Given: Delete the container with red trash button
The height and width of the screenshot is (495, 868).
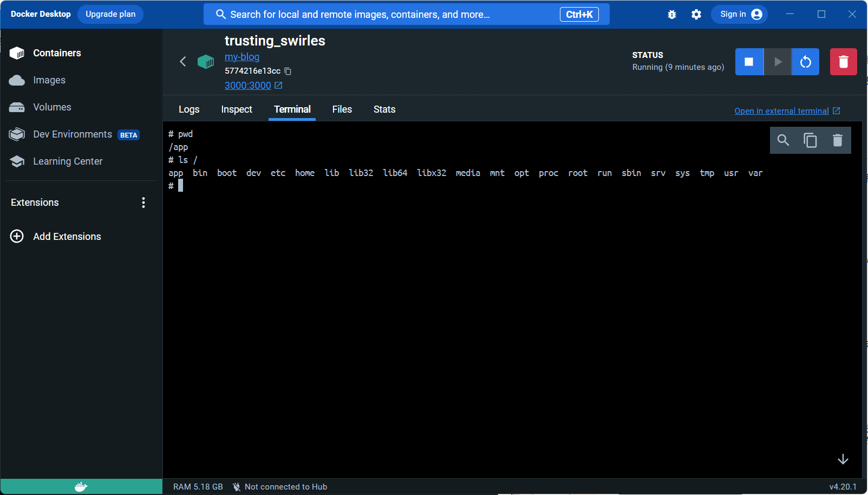Looking at the screenshot, I should [x=844, y=62].
